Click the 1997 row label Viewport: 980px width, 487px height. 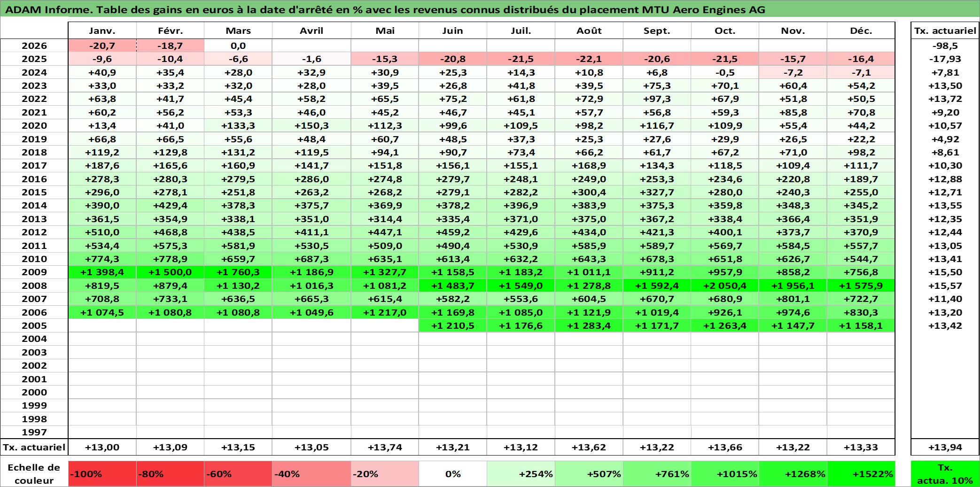pos(34,432)
